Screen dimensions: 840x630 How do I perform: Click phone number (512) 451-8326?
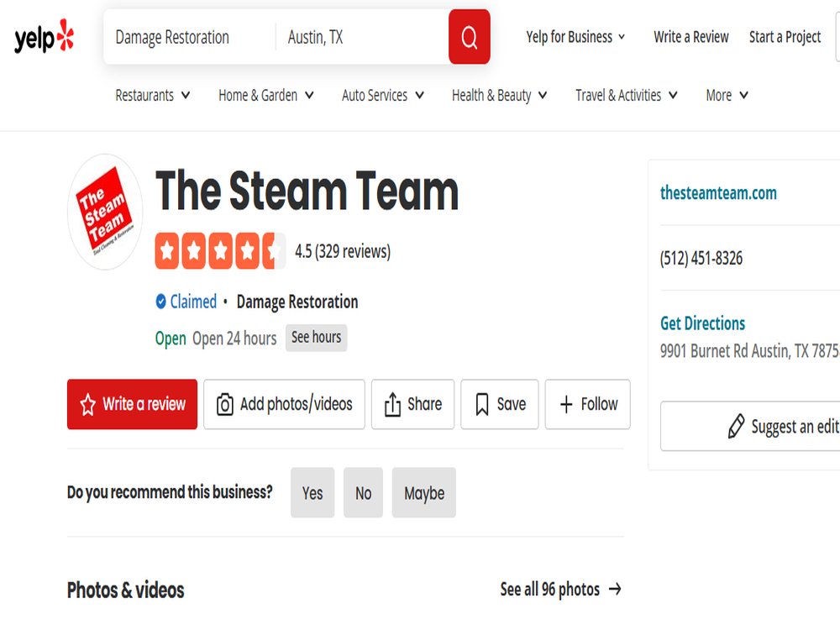pos(701,258)
